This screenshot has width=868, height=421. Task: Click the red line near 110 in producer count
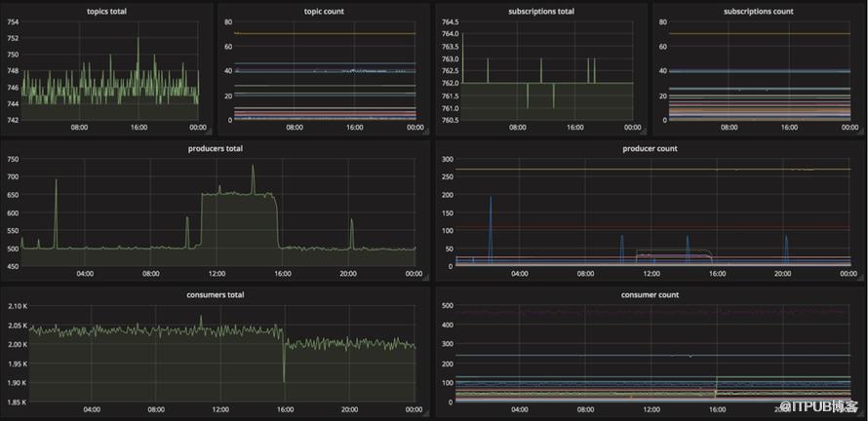point(652,227)
